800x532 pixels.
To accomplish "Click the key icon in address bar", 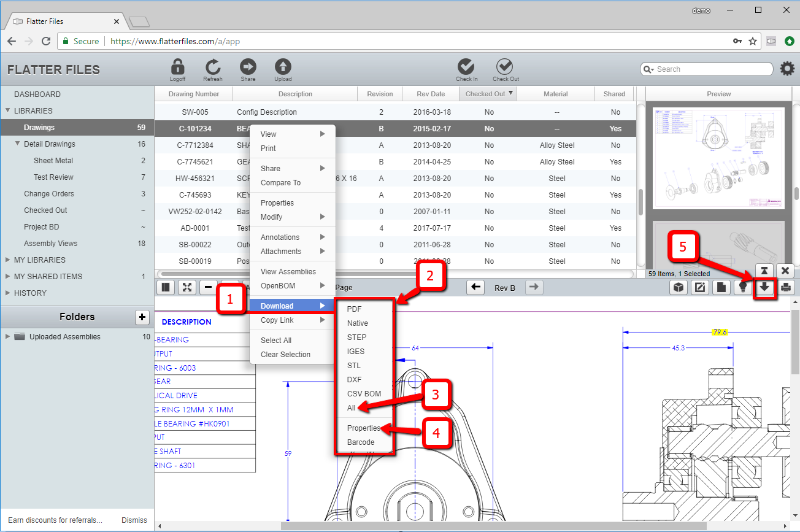I will pyautogui.click(x=737, y=41).
